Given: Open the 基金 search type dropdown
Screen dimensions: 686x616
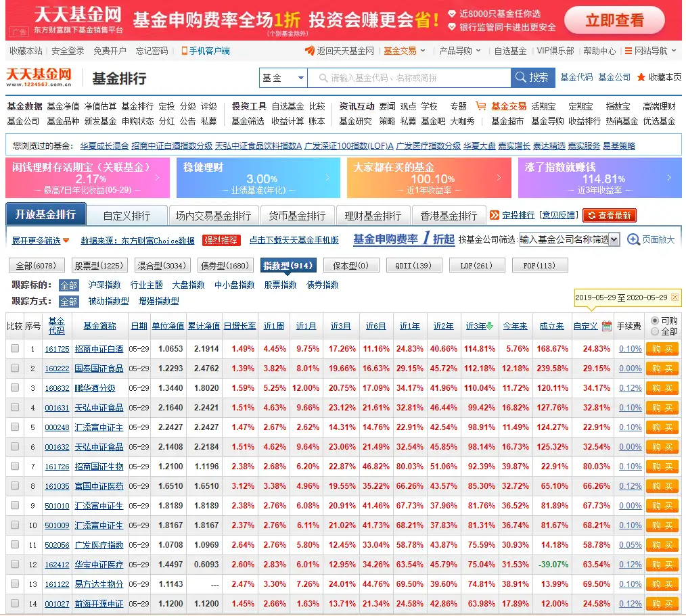Looking at the screenshot, I should [x=283, y=78].
